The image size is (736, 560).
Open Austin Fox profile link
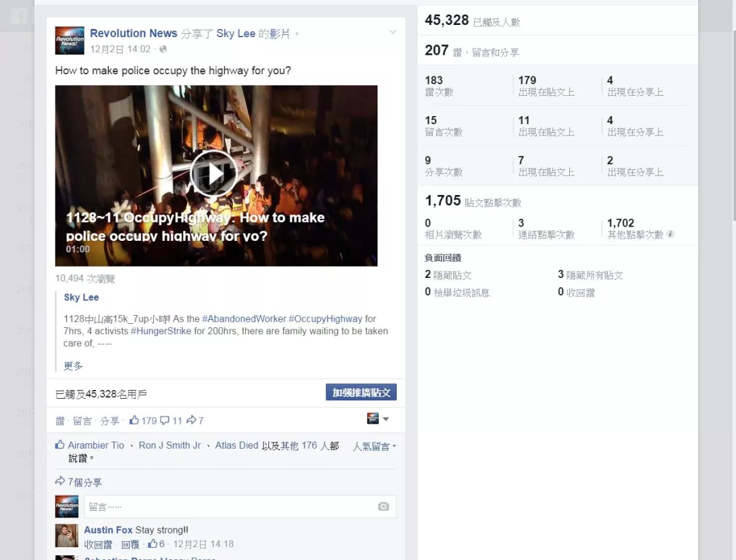tap(109, 530)
